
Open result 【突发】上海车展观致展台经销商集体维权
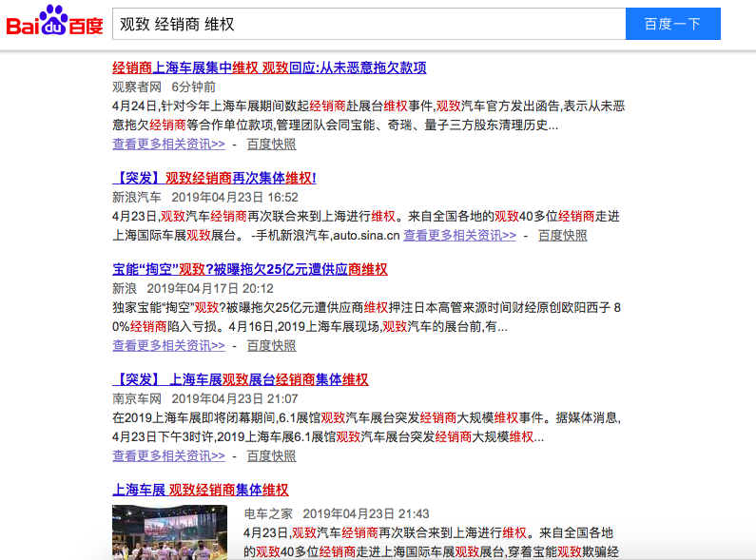[240, 379]
